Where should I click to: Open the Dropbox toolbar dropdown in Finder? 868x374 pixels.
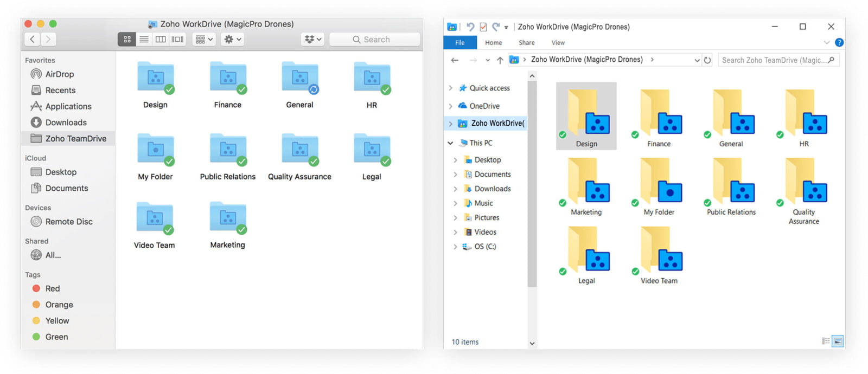pyautogui.click(x=313, y=39)
